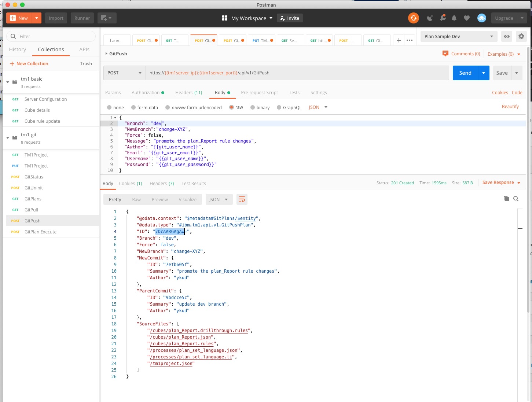Open the response JSON format dropdown

219,199
